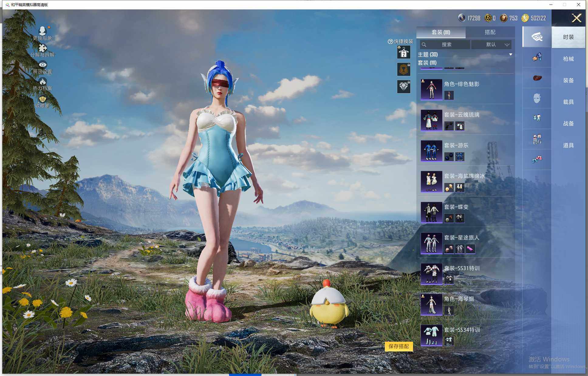Screen dimensions: 588x376
Task: Switch to the 搭配 tab
Action: click(490, 32)
